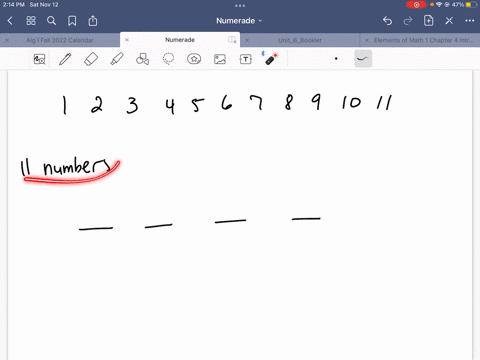Close the Unit_6_Booklet tab

[x=247, y=40]
